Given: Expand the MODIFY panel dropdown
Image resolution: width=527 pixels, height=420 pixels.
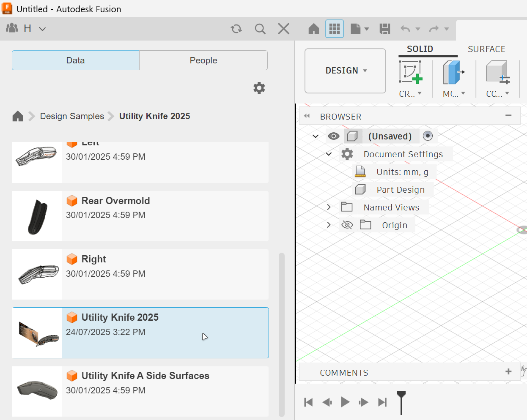Looking at the screenshot, I should [x=454, y=94].
